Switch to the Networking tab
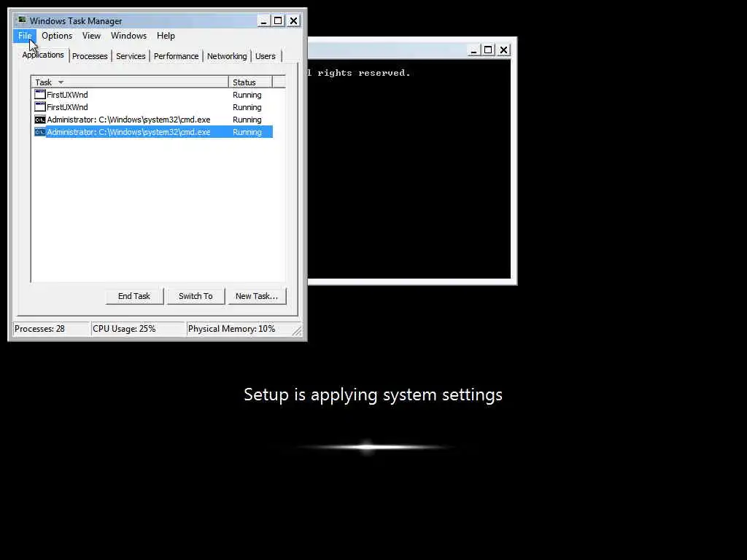The height and width of the screenshot is (560, 747). point(227,56)
